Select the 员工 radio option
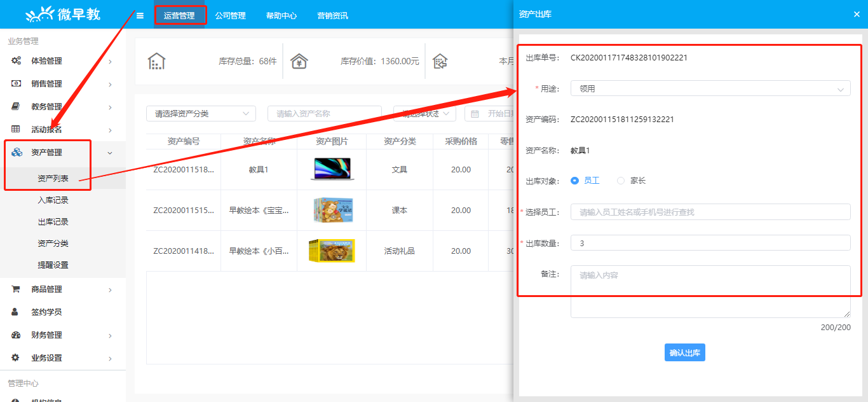This screenshot has height=402, width=868. (x=585, y=181)
